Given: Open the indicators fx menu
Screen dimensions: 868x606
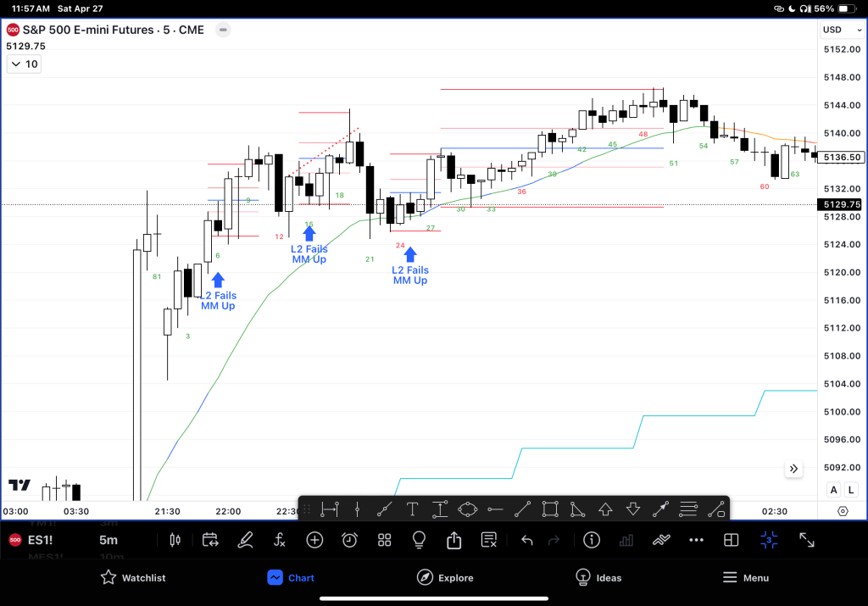Looking at the screenshot, I should 280,540.
